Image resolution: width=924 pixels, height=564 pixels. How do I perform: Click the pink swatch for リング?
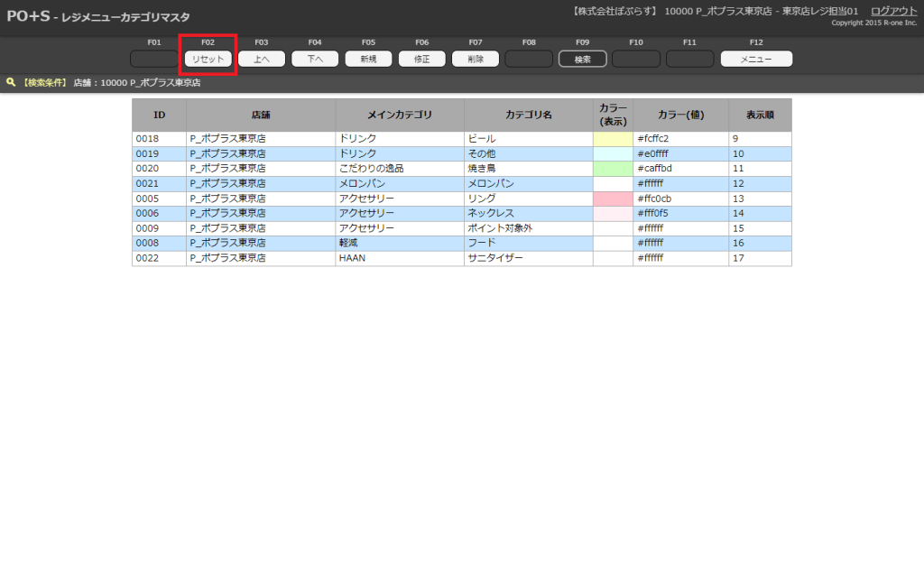pyautogui.click(x=613, y=199)
